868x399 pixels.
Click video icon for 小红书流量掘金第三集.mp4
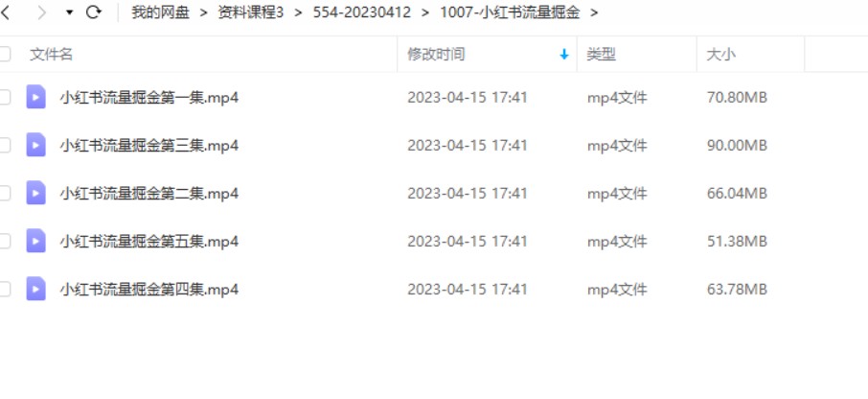36,145
